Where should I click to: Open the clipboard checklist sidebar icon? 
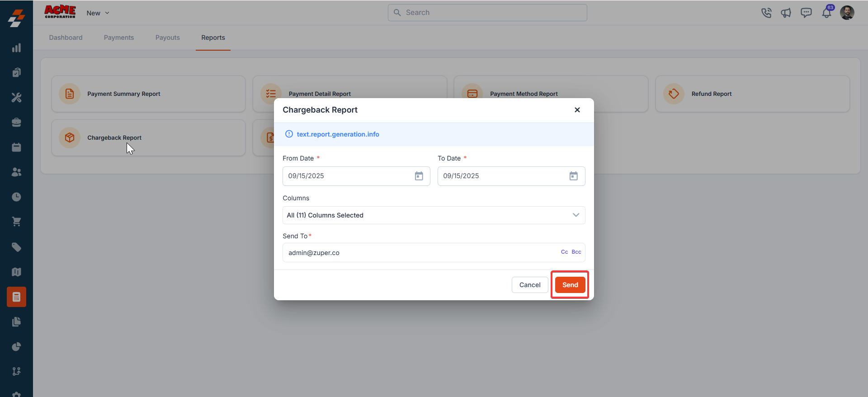pos(16,73)
